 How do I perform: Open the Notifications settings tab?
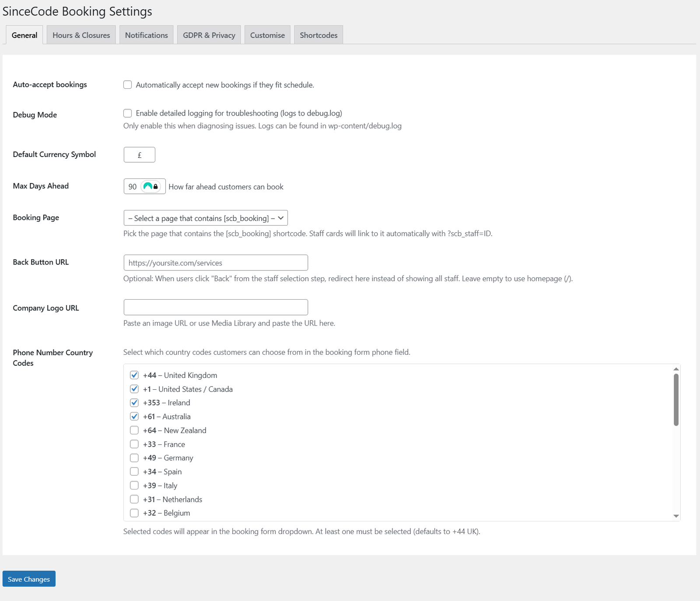click(146, 35)
